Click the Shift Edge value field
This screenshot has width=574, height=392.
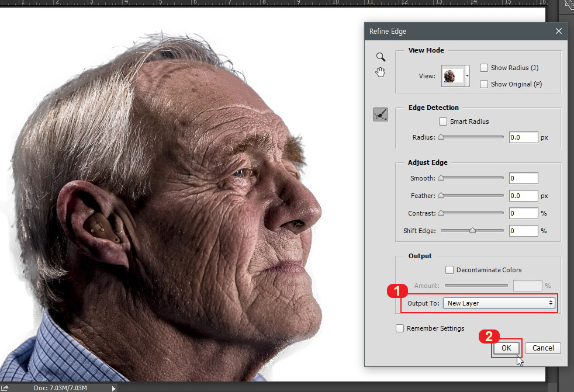[524, 231]
